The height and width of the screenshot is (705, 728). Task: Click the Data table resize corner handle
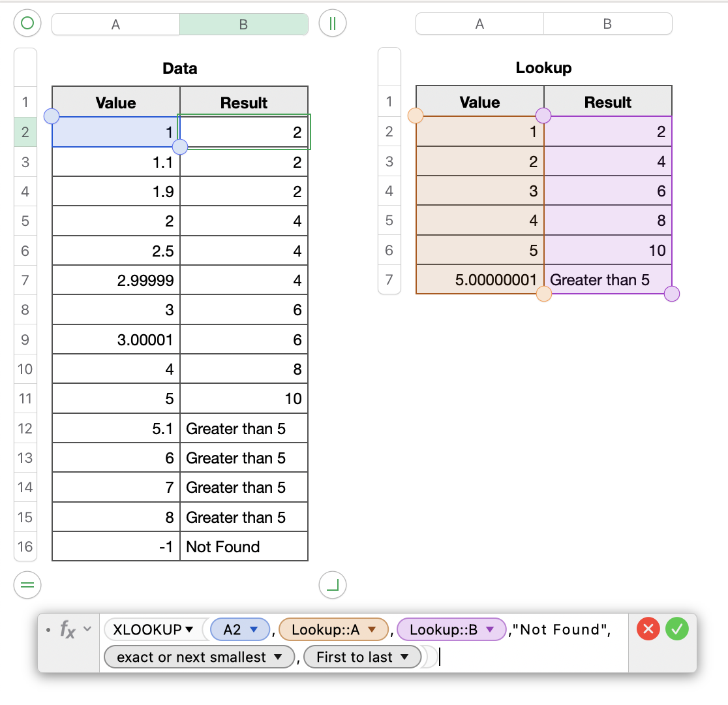click(333, 585)
